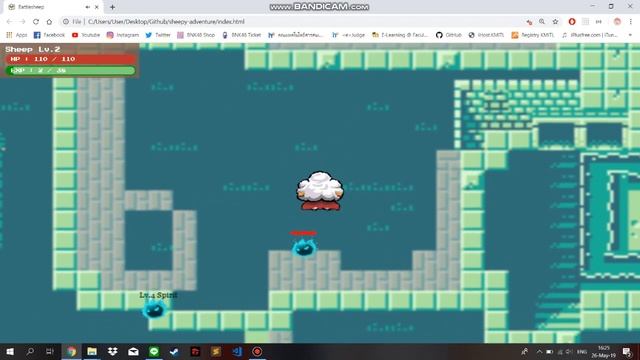Open the E-Learning bookmark
Viewport: 640px width, 360px height.
click(400, 35)
